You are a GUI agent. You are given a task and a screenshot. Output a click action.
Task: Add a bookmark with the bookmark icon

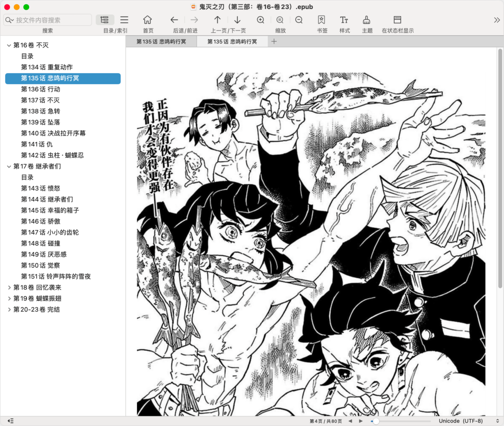point(321,20)
